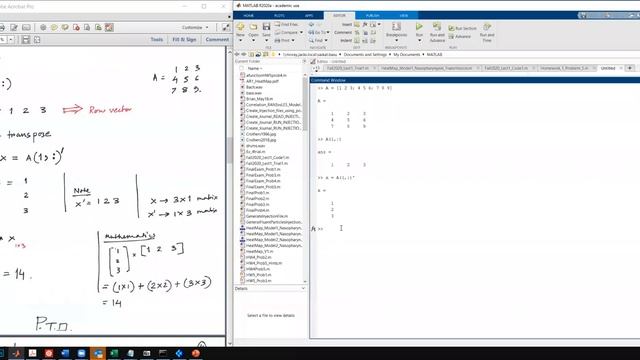Click the Insert section icon
This screenshot has height=360, width=640.
tap(357, 24)
